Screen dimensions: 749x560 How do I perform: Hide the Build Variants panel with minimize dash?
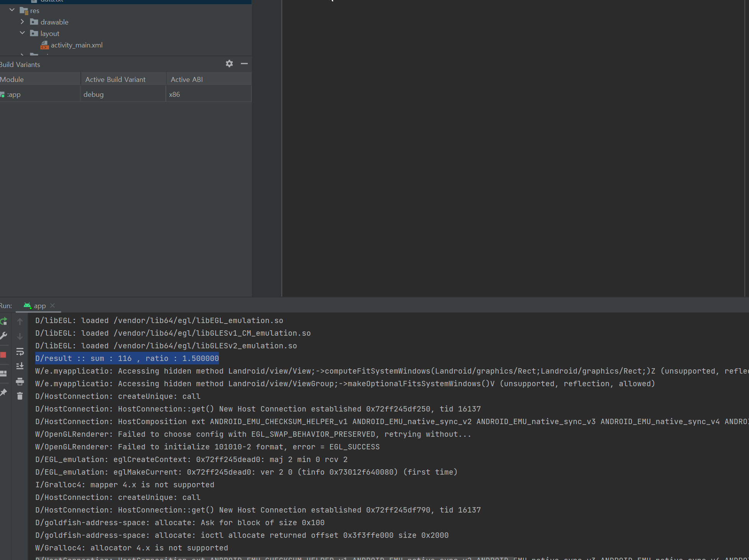[244, 64]
